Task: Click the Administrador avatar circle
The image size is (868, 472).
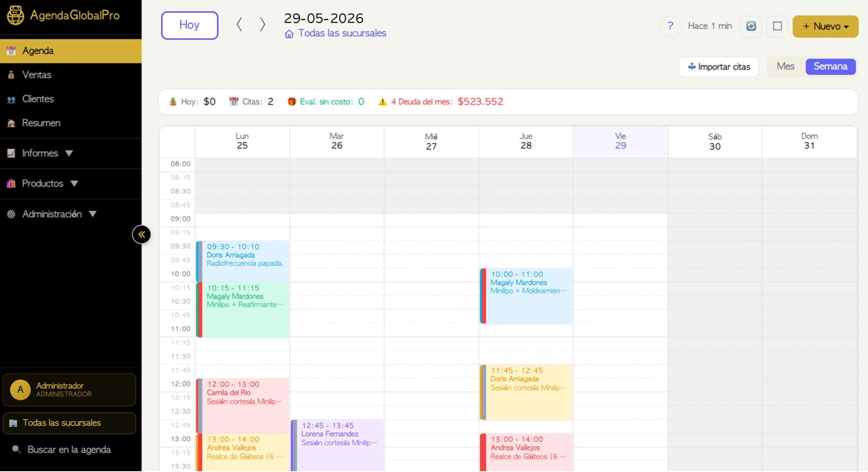Action: [20, 390]
